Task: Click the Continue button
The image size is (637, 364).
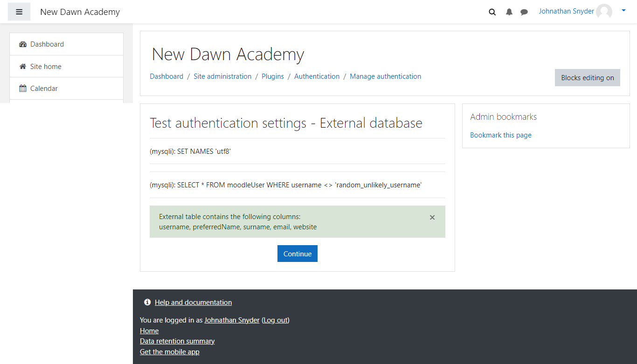Action: [x=298, y=254]
